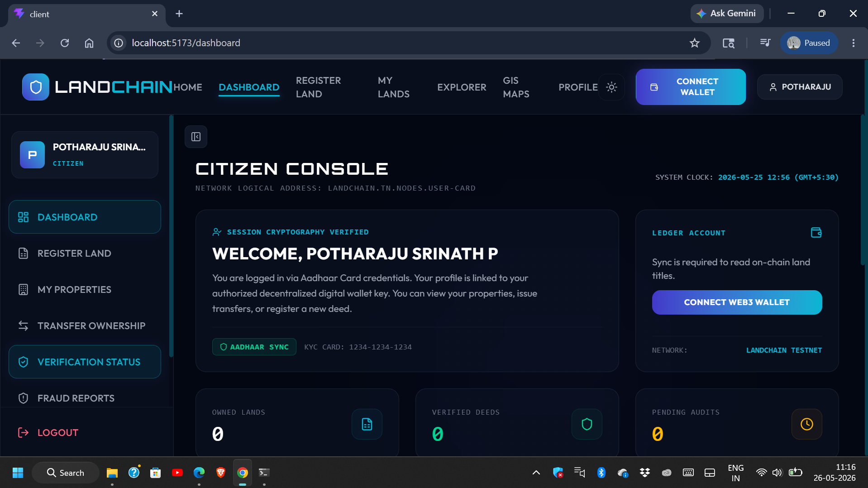This screenshot has height=488, width=868.
Task: Reload the page
Action: click(x=65, y=43)
